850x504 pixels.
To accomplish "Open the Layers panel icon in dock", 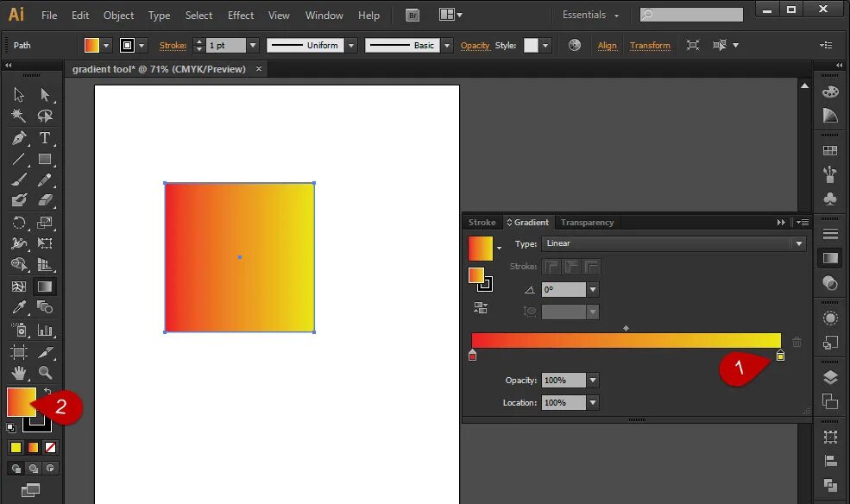I will coord(830,377).
